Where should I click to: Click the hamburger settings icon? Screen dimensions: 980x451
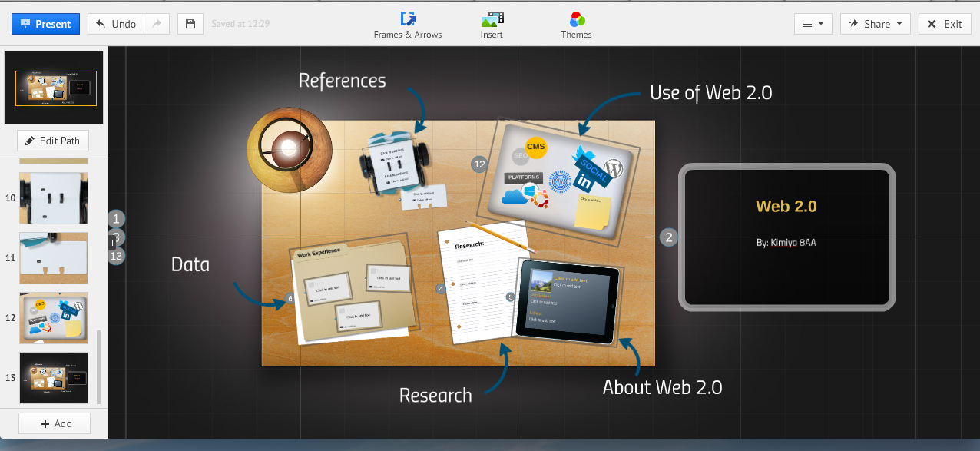(x=807, y=24)
